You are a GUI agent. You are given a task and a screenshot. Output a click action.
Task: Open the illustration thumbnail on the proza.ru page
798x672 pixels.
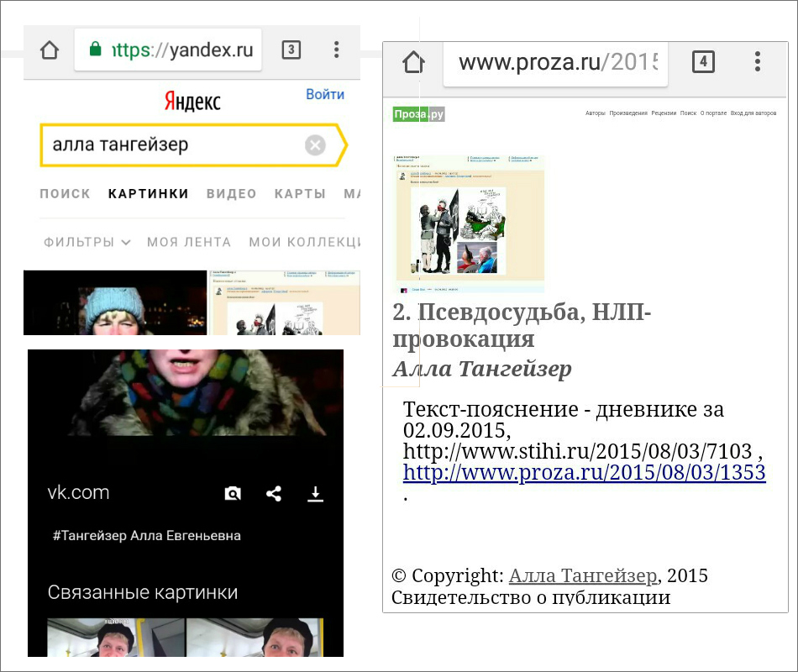click(470, 224)
